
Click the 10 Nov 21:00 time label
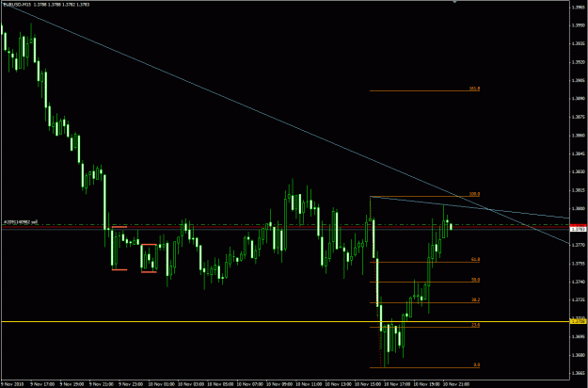coord(456,384)
